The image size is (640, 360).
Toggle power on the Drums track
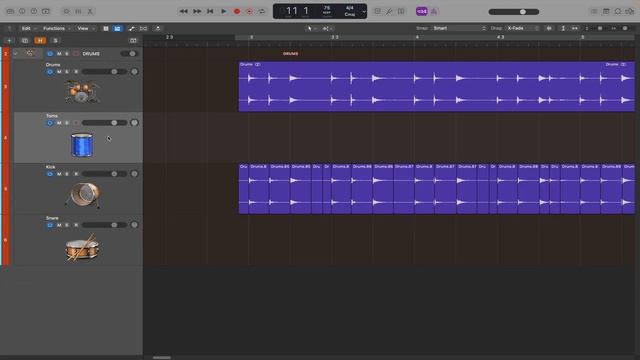click(50, 72)
